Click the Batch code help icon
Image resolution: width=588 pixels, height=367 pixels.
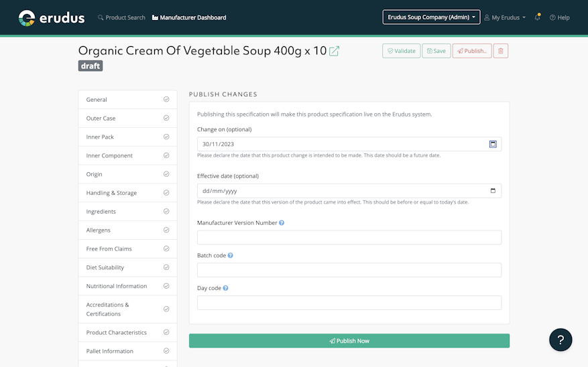230,255
